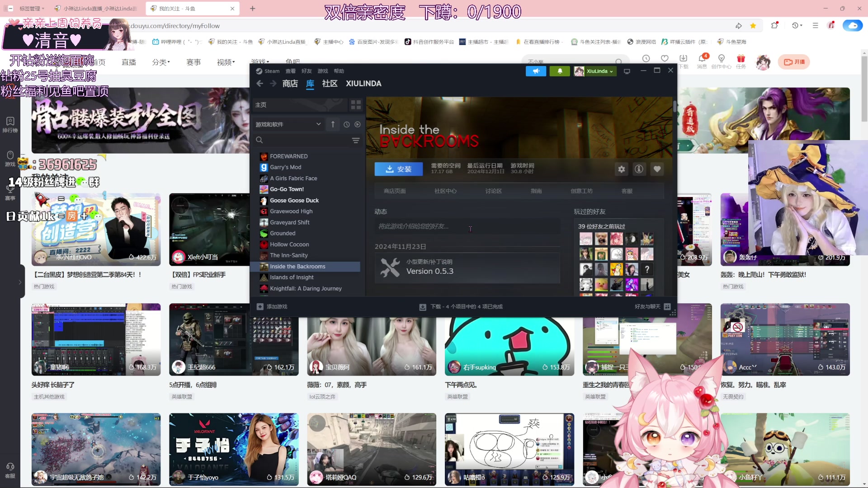868x488 pixels.
Task: Click the browser share icon
Action: [x=738, y=26]
